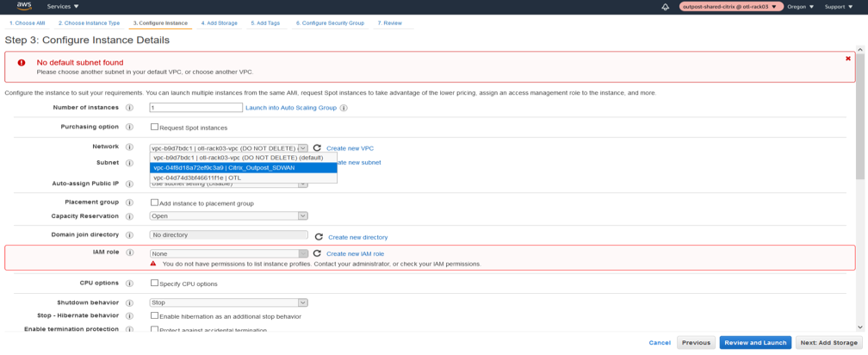Click the Previous button
This screenshot has width=868, height=355.
pos(696,343)
